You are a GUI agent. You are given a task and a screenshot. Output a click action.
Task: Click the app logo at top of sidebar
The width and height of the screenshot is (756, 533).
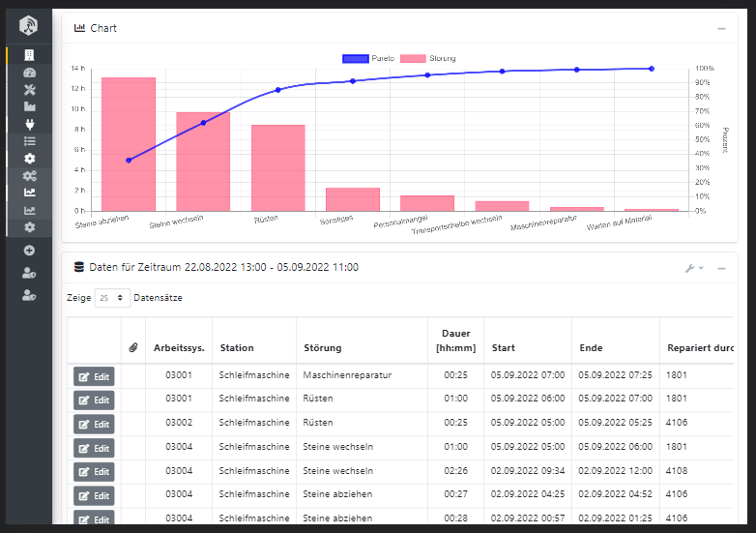(29, 25)
